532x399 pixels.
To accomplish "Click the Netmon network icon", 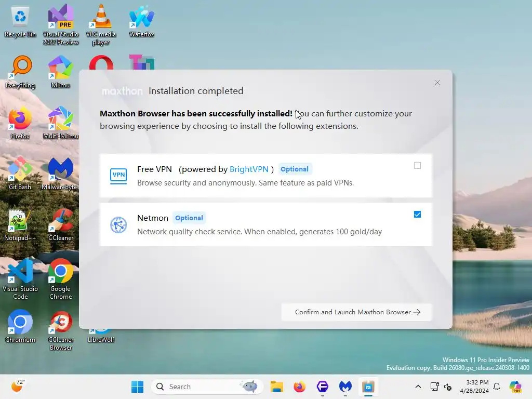I will coord(118,224).
